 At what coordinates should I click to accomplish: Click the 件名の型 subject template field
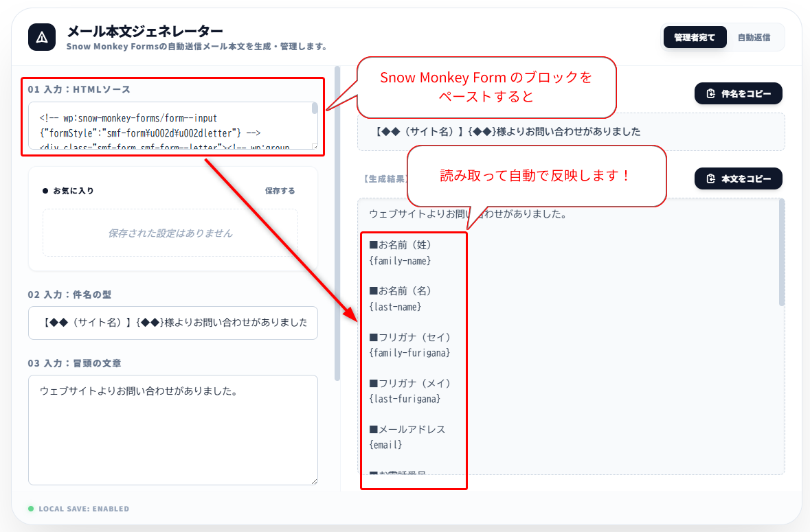(172, 323)
